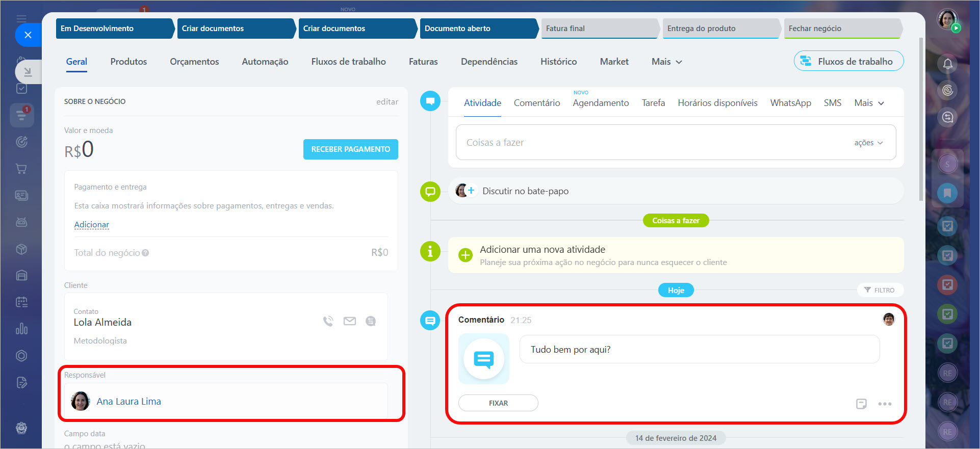This screenshot has width=980, height=449.
Task: Click the FIXAR button on the comment
Action: click(498, 403)
